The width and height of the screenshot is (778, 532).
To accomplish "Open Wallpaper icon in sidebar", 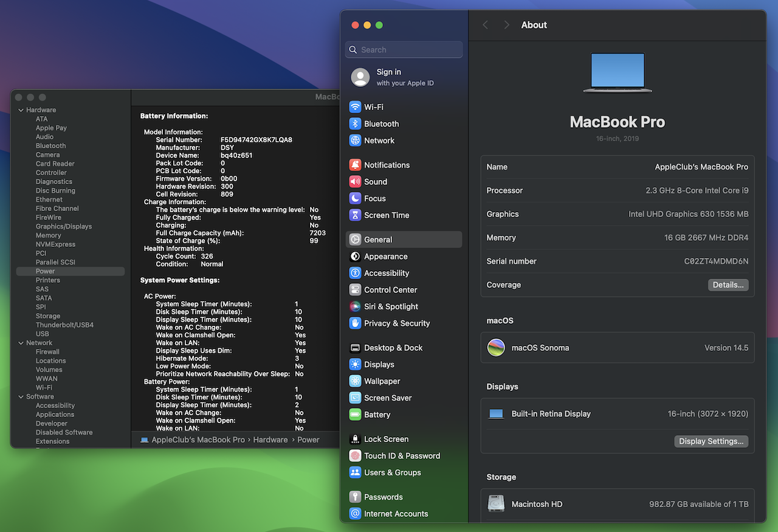I will tap(356, 381).
